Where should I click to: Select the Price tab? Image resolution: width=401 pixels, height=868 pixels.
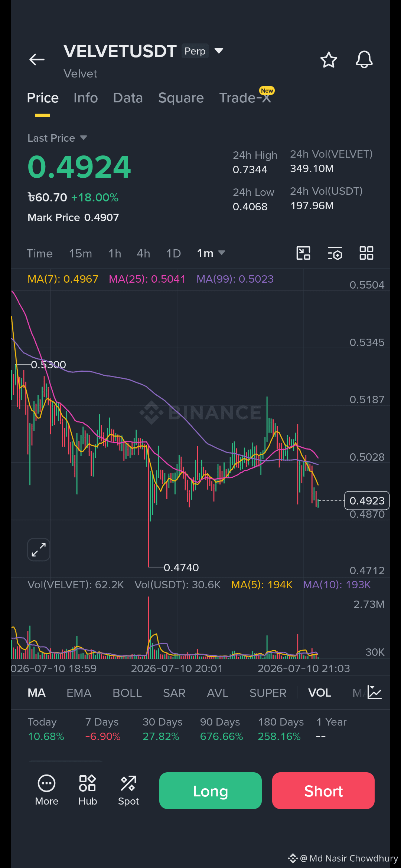pos(43,98)
